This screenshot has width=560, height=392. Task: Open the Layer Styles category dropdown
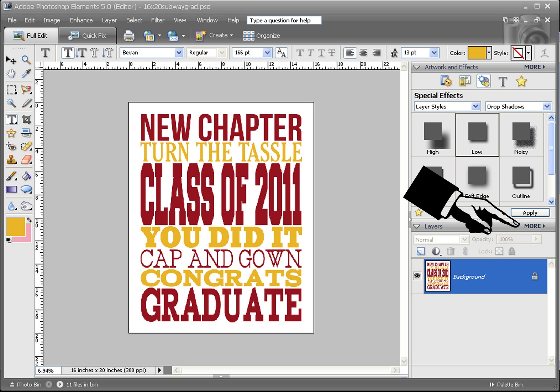475,106
